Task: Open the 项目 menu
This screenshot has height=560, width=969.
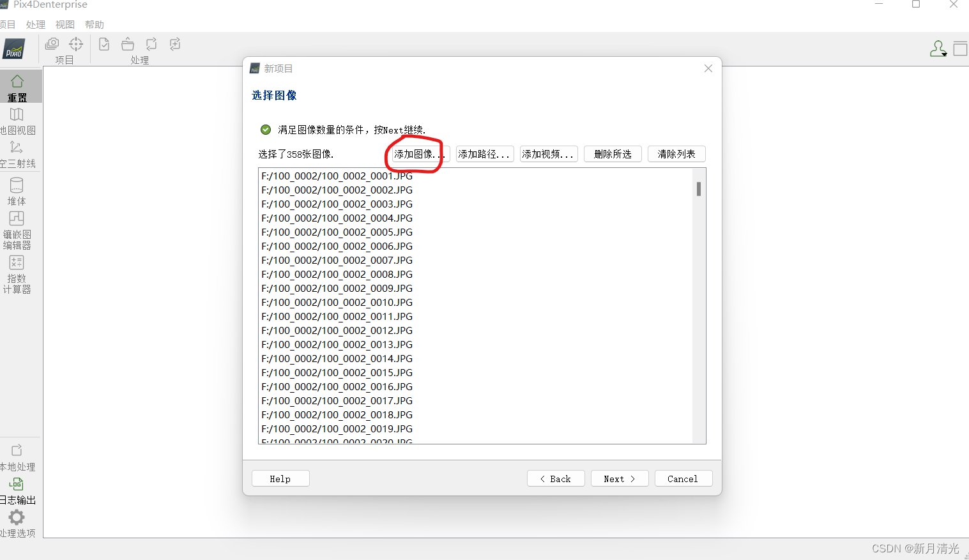Action: 8,24
